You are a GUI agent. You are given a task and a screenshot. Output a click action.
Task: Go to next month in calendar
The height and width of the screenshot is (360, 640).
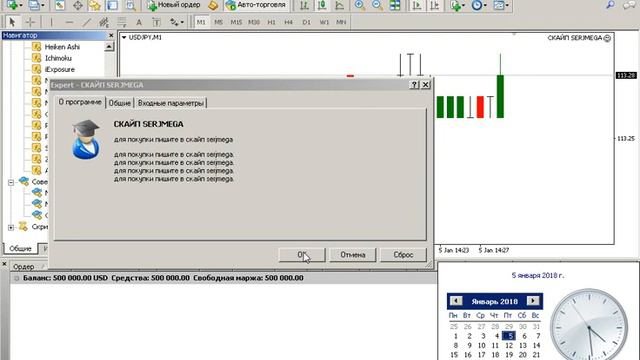click(x=533, y=301)
